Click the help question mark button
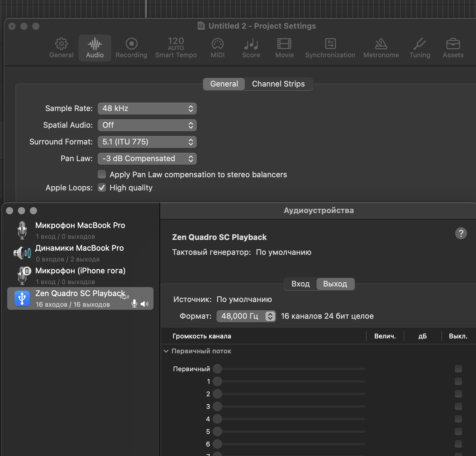 [461, 233]
